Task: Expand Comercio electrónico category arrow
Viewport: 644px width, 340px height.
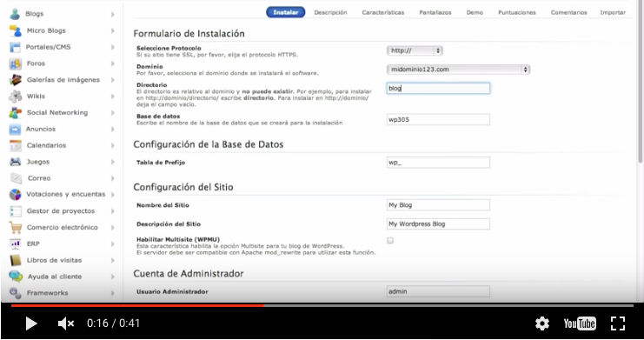Action: coord(112,227)
